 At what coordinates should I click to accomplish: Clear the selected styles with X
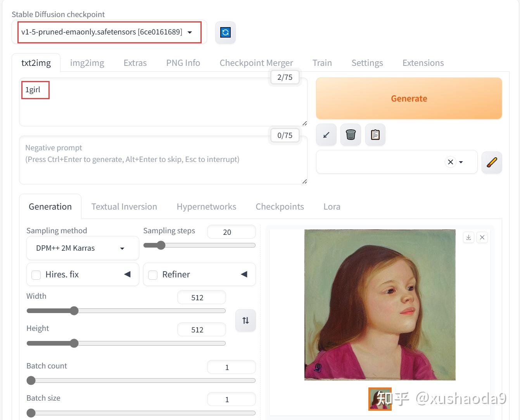tap(450, 162)
